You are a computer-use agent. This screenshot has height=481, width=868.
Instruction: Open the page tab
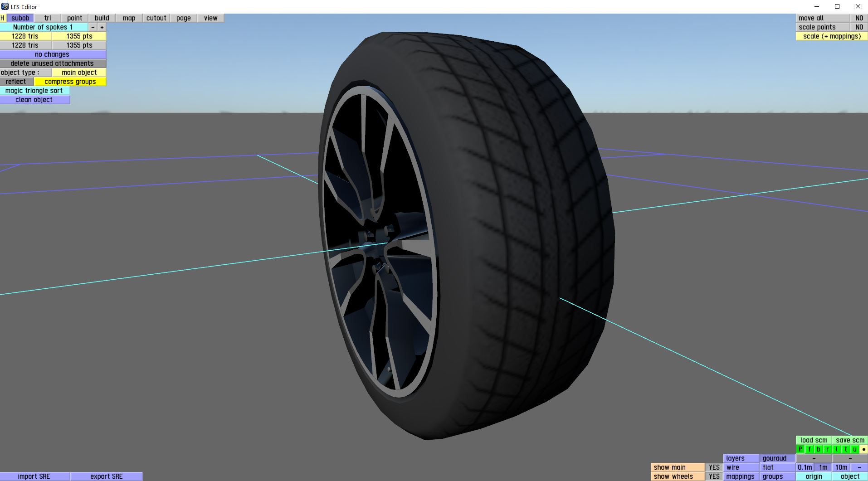tap(184, 18)
